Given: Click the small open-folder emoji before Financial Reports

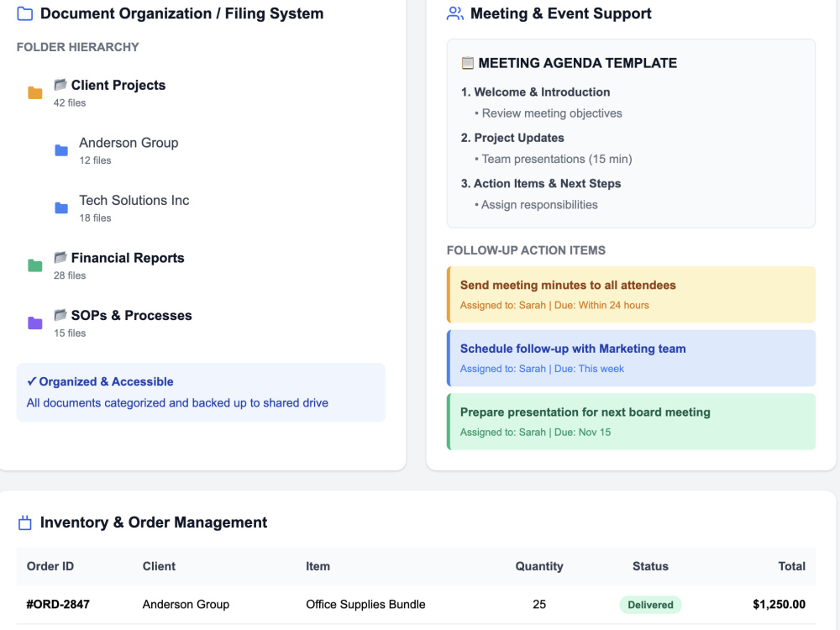Looking at the screenshot, I should [60, 258].
